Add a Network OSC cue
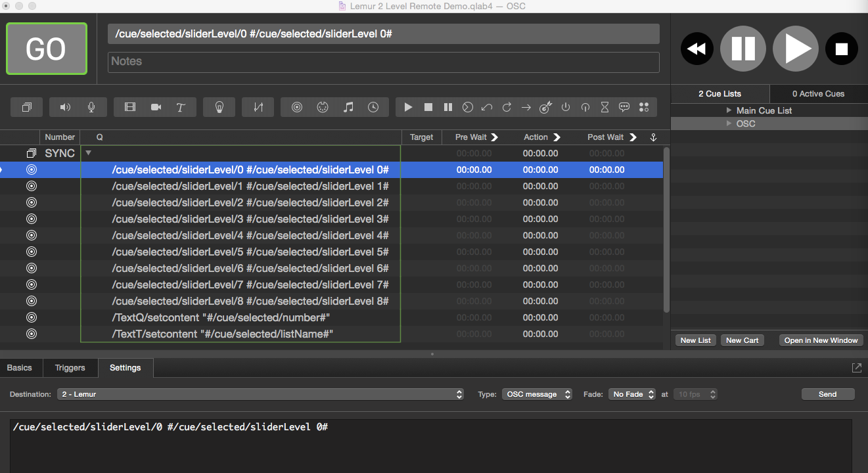The height and width of the screenshot is (473, 868). coord(297,107)
